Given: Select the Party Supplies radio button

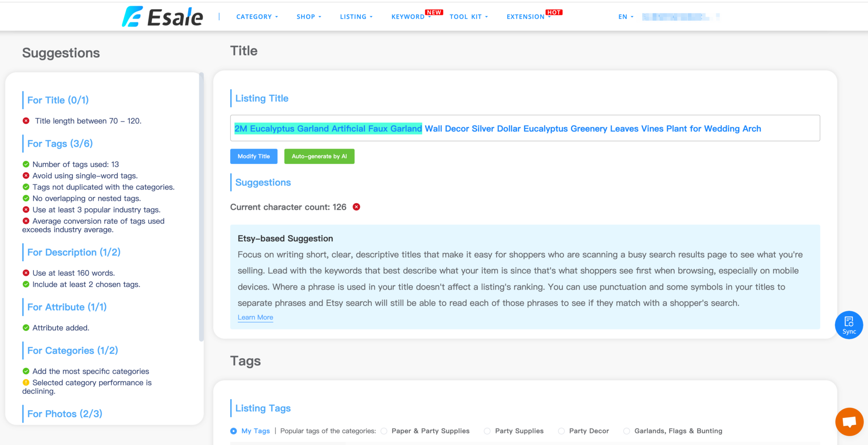Looking at the screenshot, I should coord(487,431).
